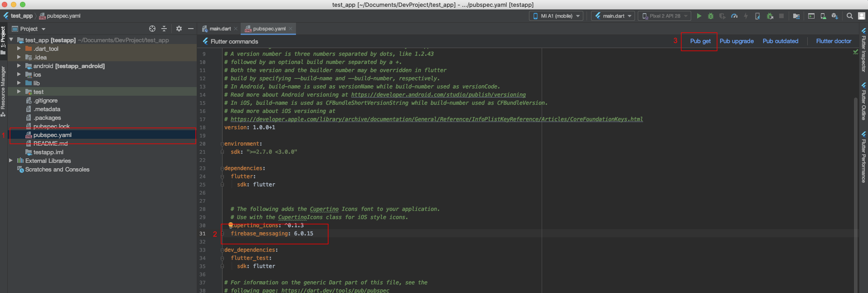Attach debugger to Android process icon
Image resolution: width=868 pixels, height=293 pixels.
pos(770,16)
